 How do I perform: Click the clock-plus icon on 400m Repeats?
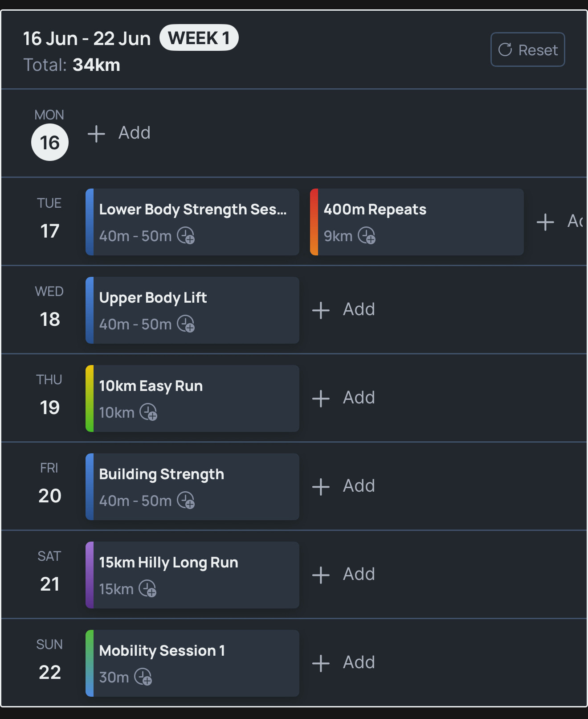click(367, 235)
